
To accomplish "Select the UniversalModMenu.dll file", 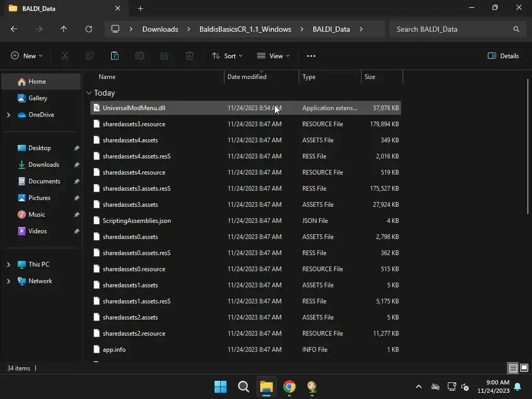I will [246, 108].
